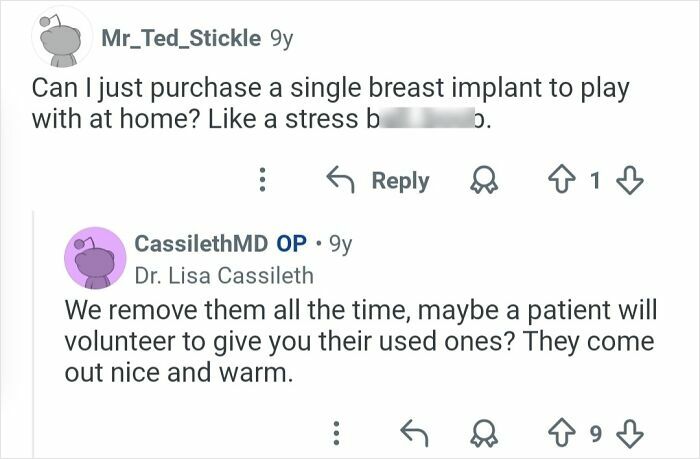This screenshot has width=700, height=459.
Task: Open three-dot menu on CassilethMD's reply
Action: click(336, 432)
